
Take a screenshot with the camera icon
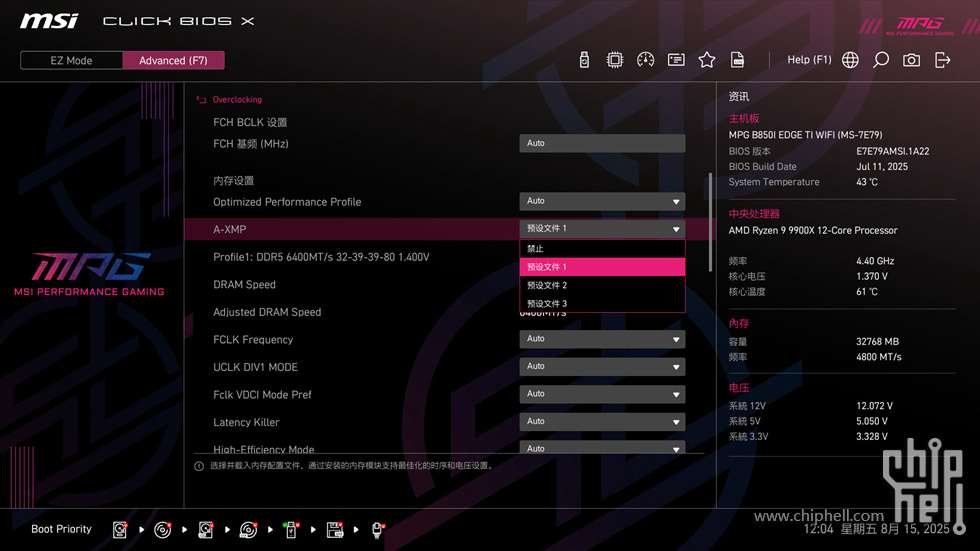point(911,60)
